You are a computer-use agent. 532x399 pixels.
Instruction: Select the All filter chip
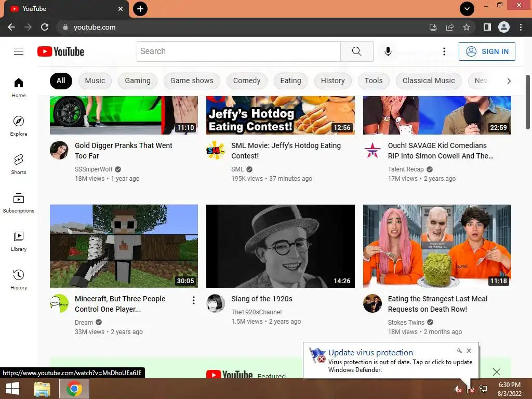61,81
